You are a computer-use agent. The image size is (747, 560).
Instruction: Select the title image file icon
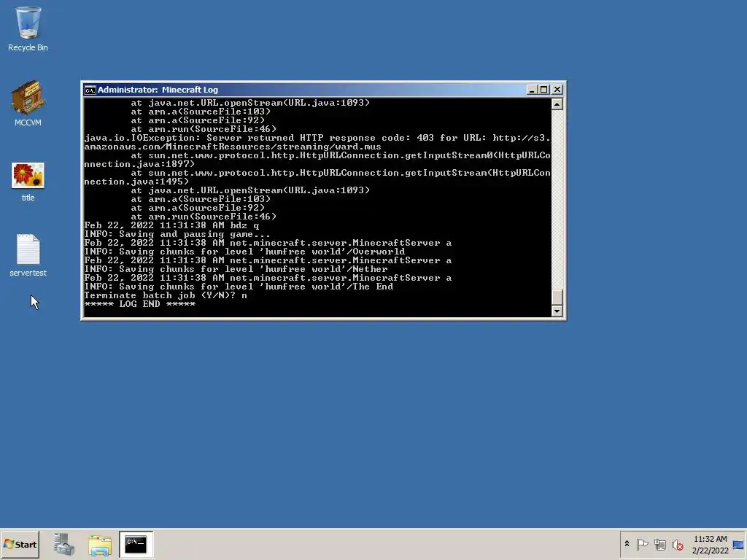click(28, 182)
